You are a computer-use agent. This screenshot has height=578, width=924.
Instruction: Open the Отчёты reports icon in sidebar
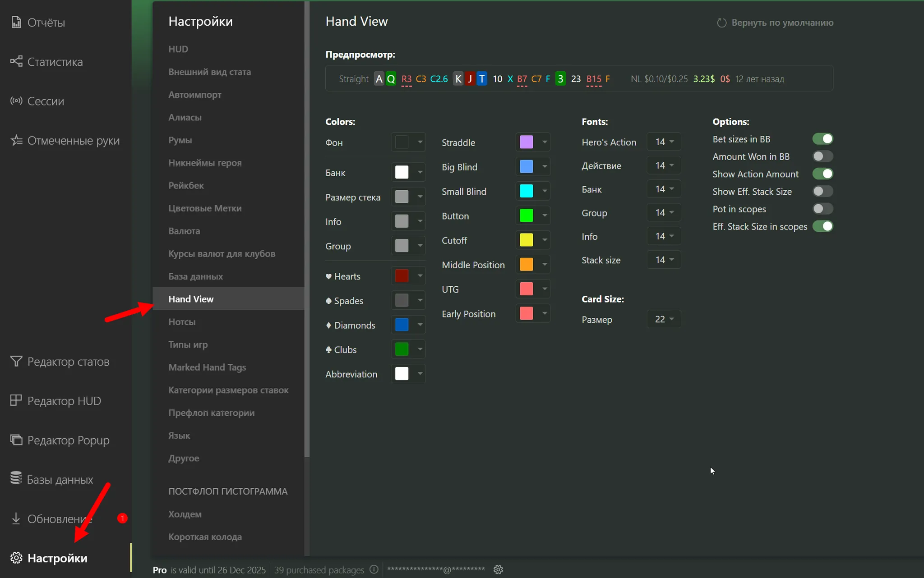pyautogui.click(x=16, y=22)
